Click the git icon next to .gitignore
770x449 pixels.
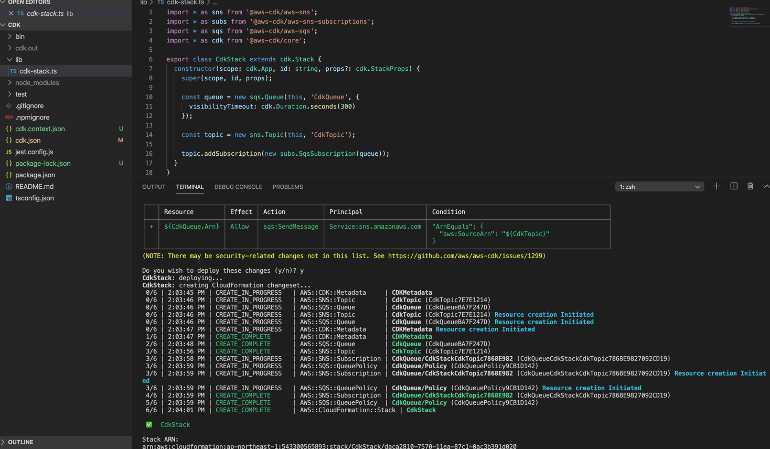pyautogui.click(x=8, y=106)
